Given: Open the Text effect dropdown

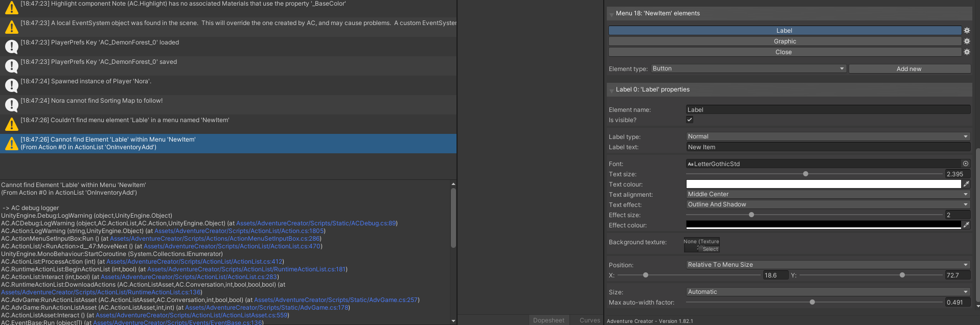Looking at the screenshot, I should coord(828,204).
